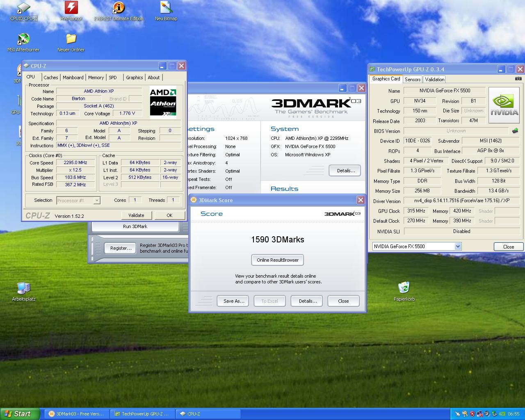The height and width of the screenshot is (420, 525).
Task: Open the CPUID CPU-Z desktop shortcut
Action: pos(23,11)
